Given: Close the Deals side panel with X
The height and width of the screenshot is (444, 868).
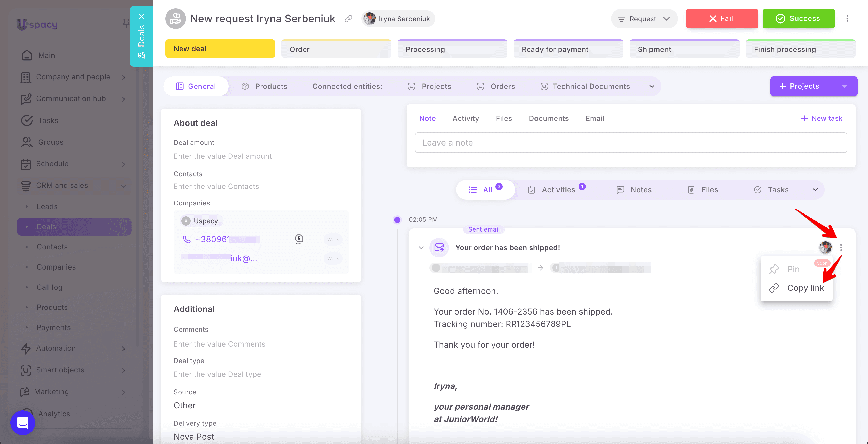Looking at the screenshot, I should click(142, 17).
